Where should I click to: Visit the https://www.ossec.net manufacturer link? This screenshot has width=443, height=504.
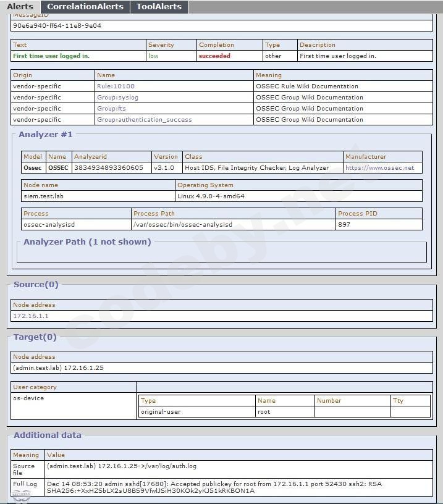[379, 168]
